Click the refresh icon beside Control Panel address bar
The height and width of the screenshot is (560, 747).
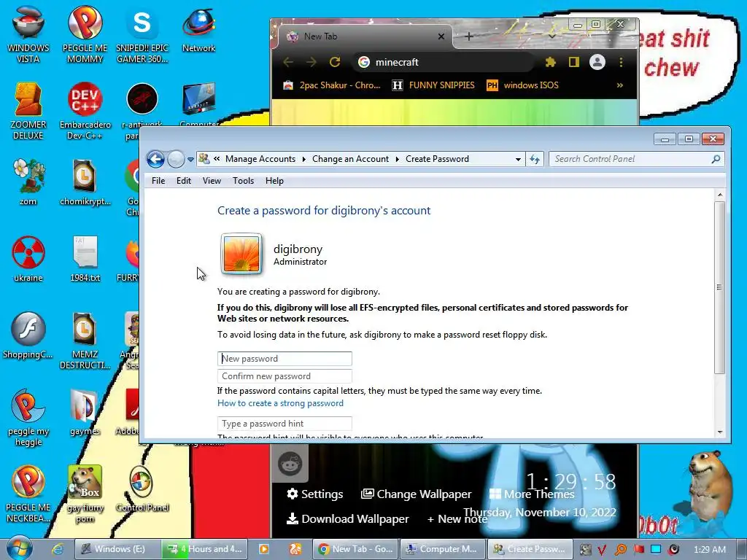click(535, 159)
